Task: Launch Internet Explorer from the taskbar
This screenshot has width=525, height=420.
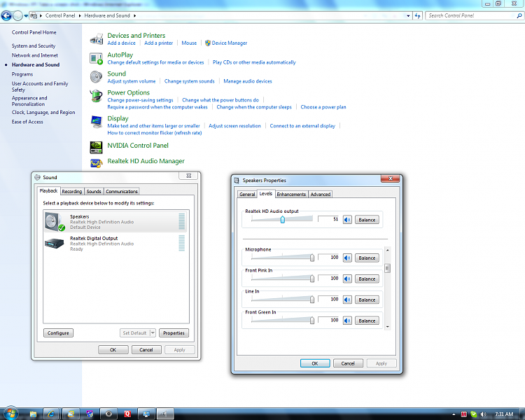Action: click(x=52, y=414)
